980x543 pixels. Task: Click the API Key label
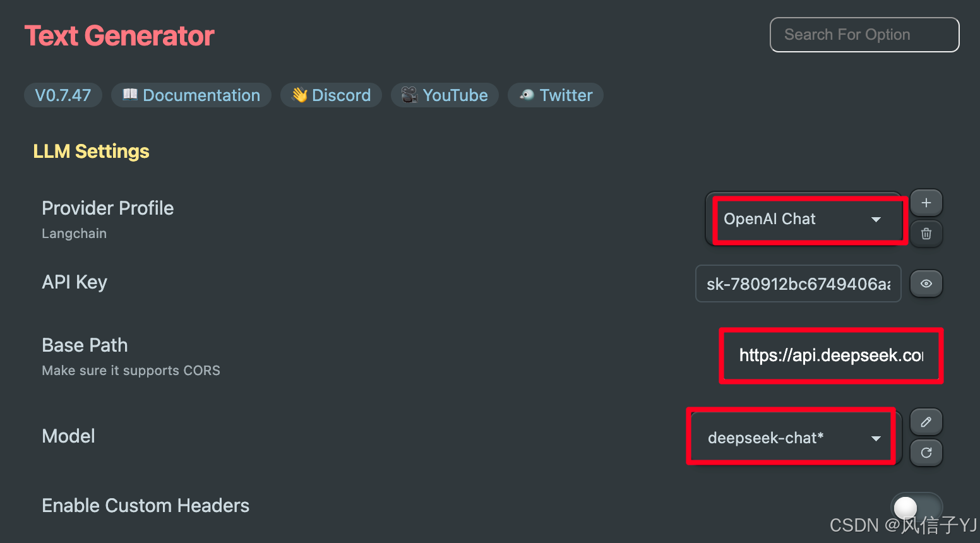coord(75,282)
